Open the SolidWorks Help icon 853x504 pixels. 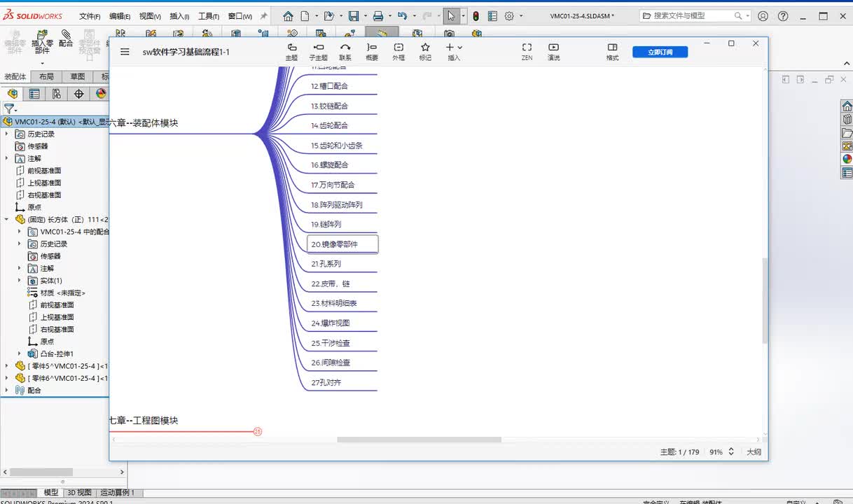783,16
